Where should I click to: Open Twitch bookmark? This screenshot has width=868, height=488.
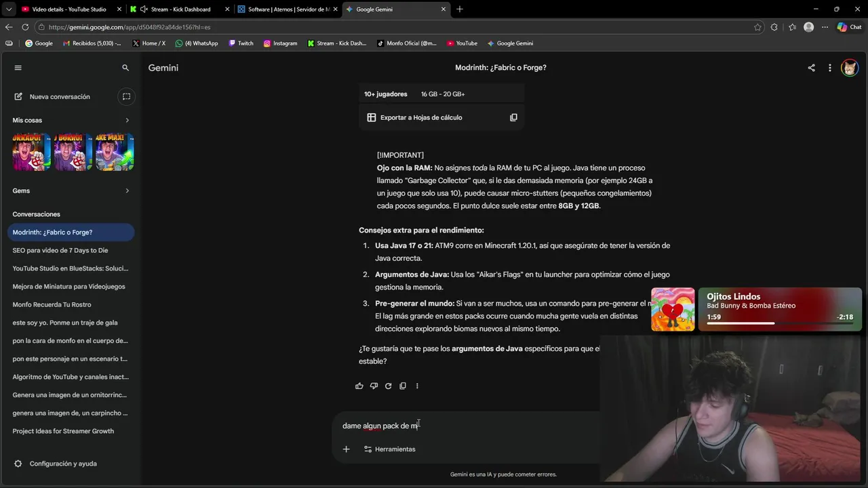point(241,43)
